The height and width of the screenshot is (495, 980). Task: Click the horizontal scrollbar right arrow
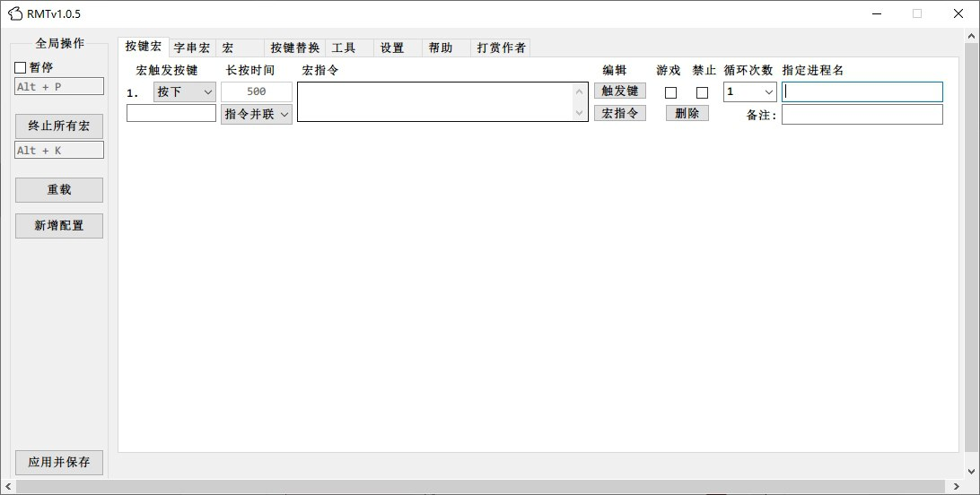pos(957,486)
